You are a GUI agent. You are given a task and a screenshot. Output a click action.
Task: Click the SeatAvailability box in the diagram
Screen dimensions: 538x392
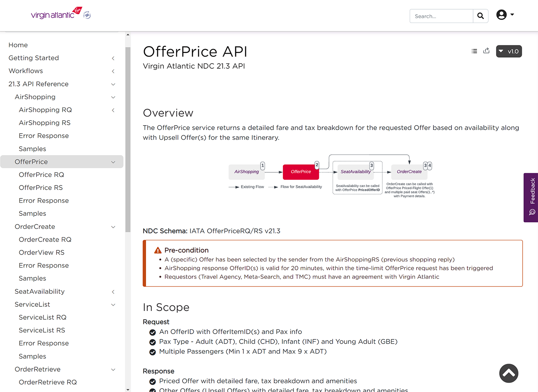coord(356,172)
